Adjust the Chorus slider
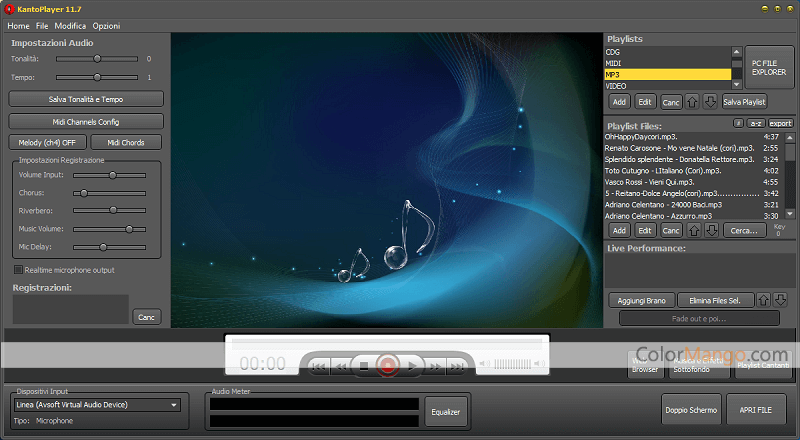 point(110,193)
